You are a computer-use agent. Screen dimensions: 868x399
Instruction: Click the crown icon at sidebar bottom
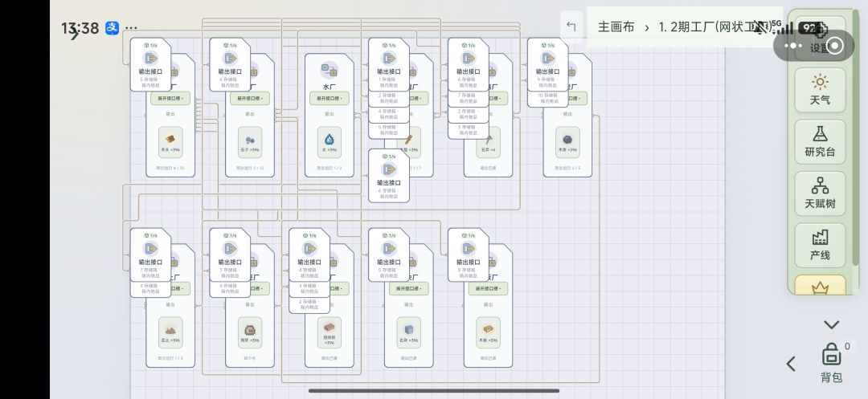pos(820,287)
